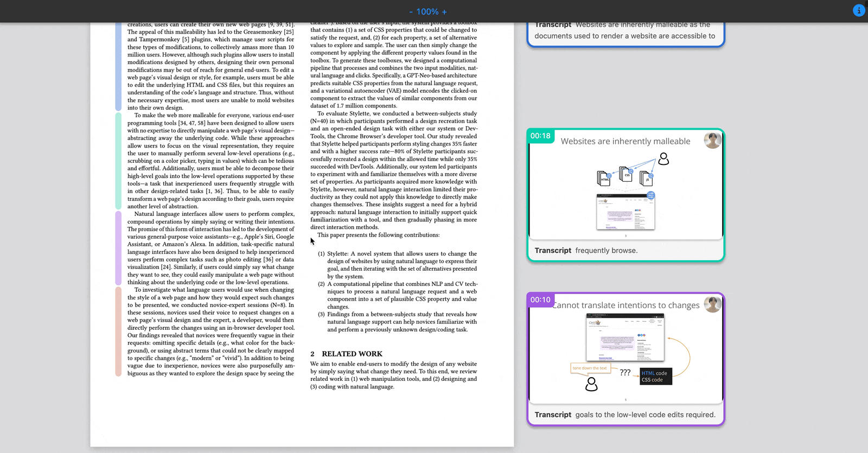Open citation [25] after Greasemonkey
This screenshot has width=868, height=453.
289,32
